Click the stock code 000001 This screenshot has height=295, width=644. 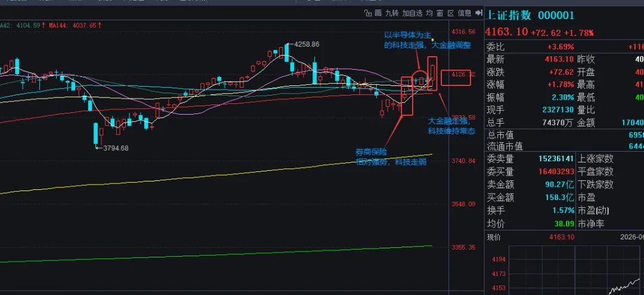pyautogui.click(x=556, y=16)
